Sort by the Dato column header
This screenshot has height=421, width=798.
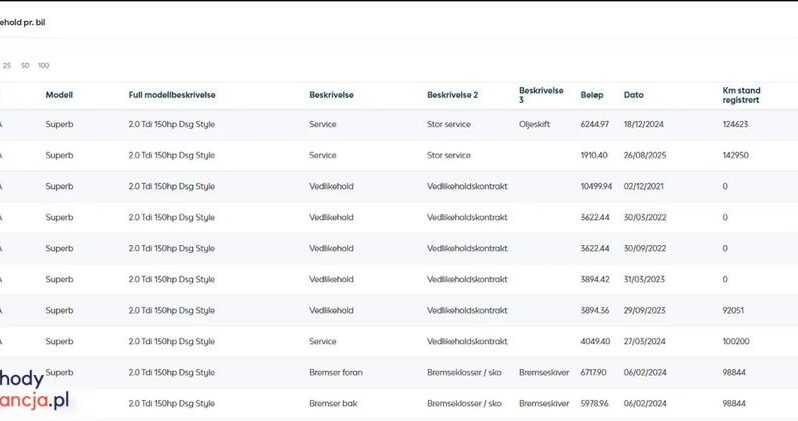[x=634, y=95]
